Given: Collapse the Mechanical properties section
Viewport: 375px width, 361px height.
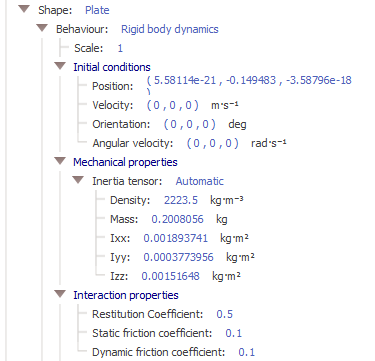Looking at the screenshot, I should pos(60,161).
